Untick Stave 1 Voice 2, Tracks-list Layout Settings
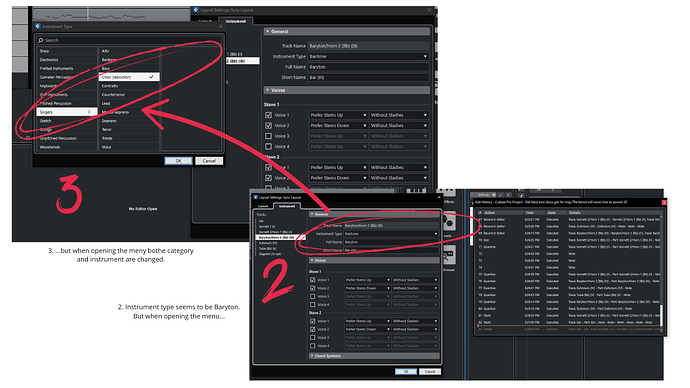Viewport: 690px width, 388px height. 313,288
